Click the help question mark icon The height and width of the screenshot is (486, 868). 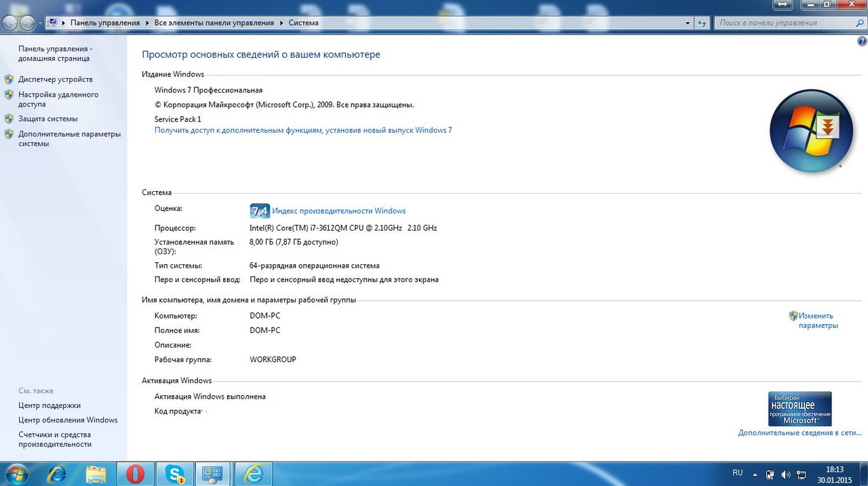click(x=862, y=41)
